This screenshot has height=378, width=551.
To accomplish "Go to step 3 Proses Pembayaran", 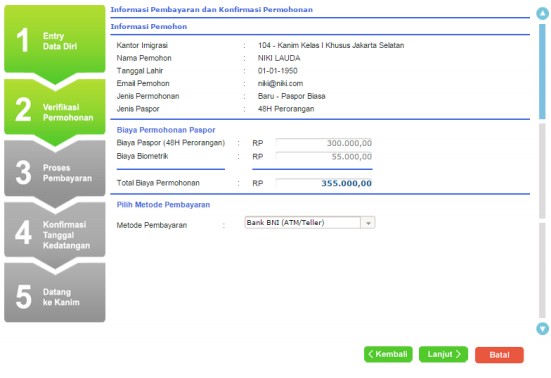I will click(55, 173).
